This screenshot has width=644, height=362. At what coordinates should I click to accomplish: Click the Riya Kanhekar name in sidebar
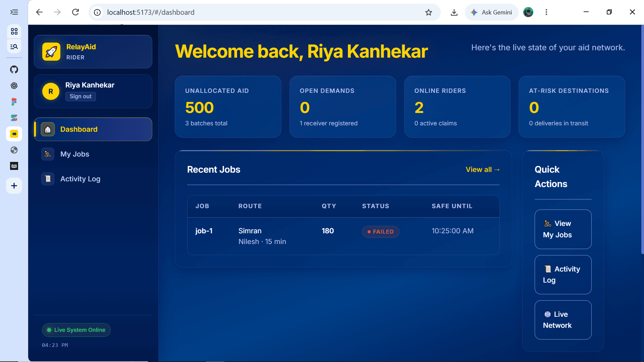(90, 85)
